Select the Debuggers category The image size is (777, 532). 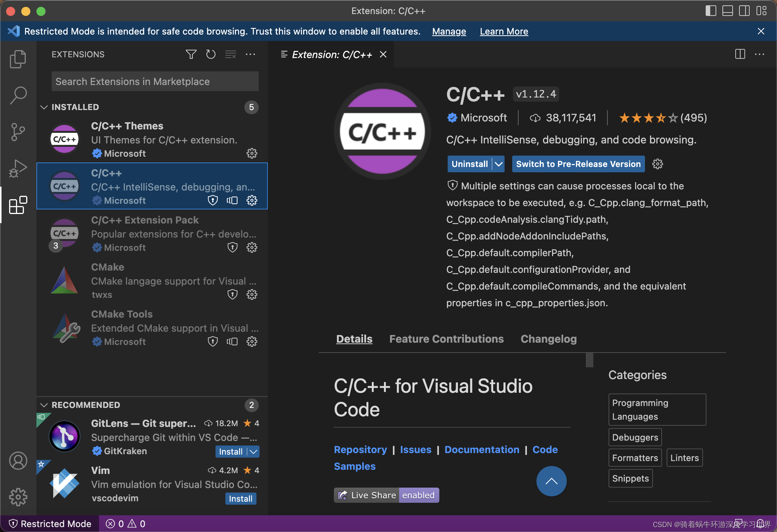[635, 437]
